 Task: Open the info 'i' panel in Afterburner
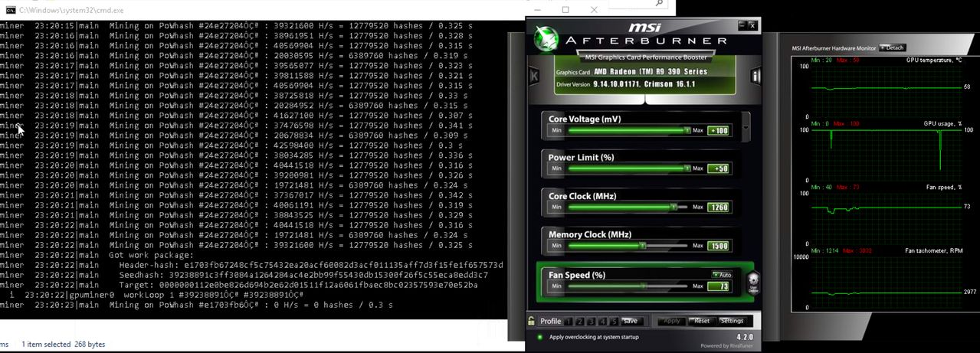755,75
